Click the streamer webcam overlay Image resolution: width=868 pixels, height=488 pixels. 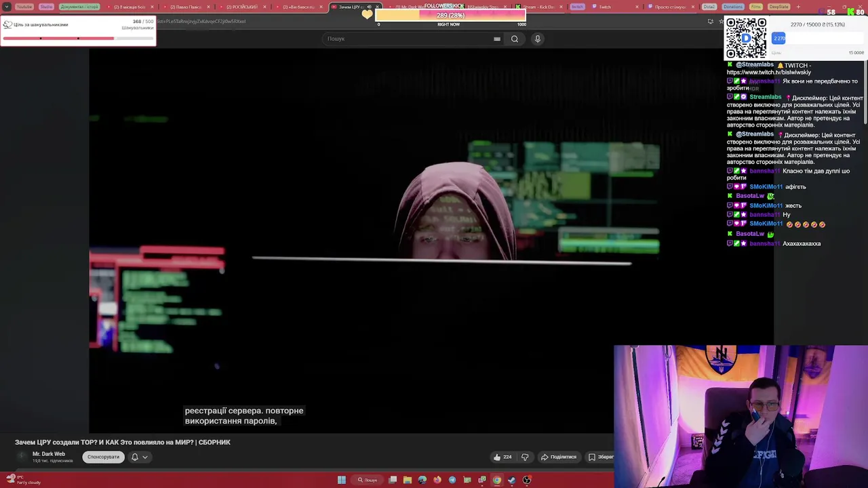[741, 417]
